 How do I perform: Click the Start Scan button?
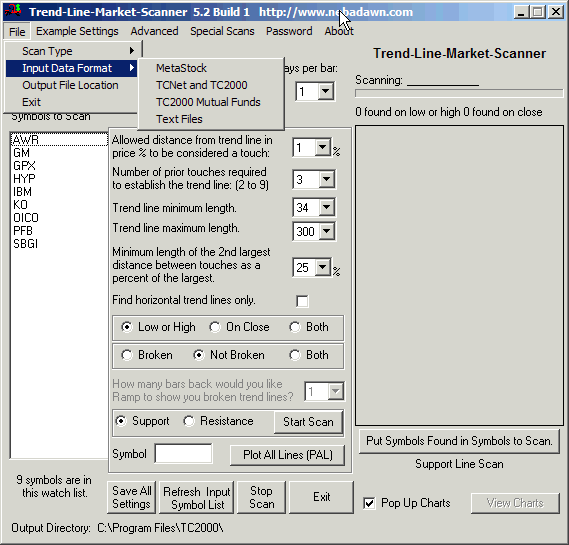[x=308, y=422]
